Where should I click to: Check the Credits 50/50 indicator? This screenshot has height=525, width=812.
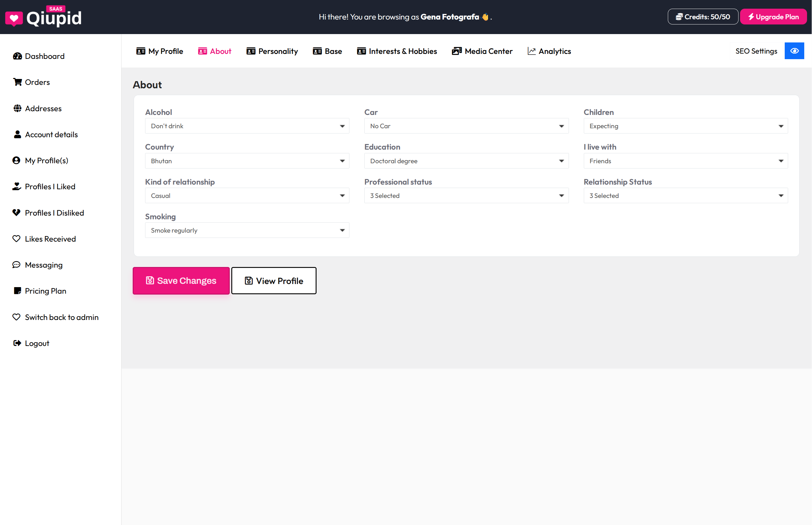pos(703,16)
